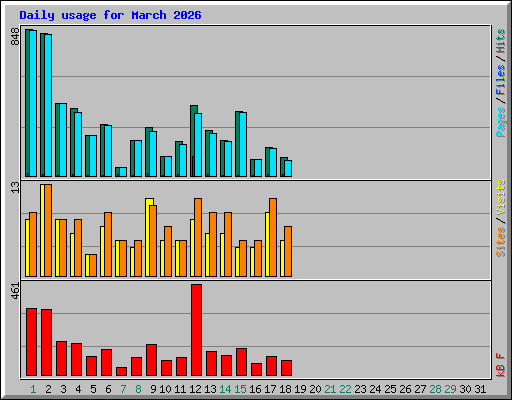Click day 26 on the x-axis
Viewport: 512px width, 400px height.
405,389
